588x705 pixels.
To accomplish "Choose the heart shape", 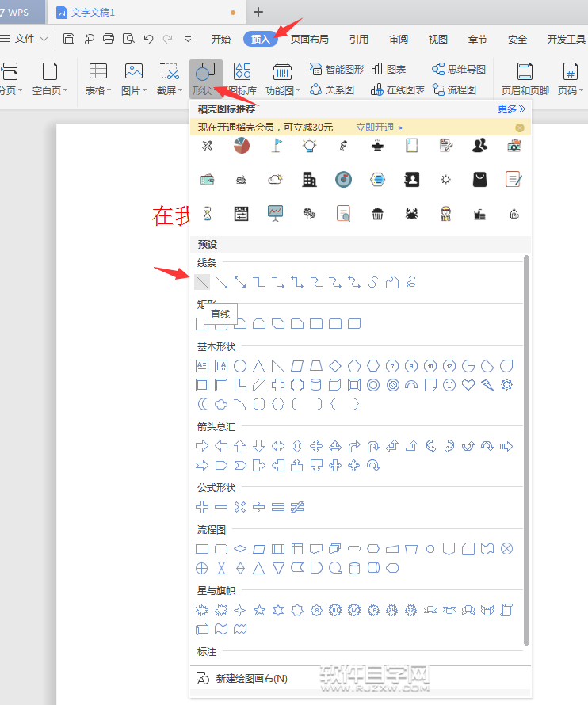I will [x=468, y=385].
